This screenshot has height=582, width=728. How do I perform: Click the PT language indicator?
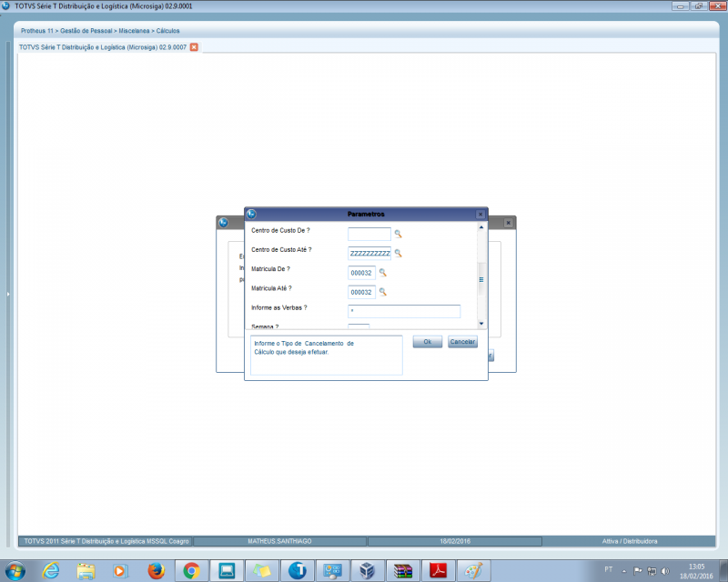(608, 569)
